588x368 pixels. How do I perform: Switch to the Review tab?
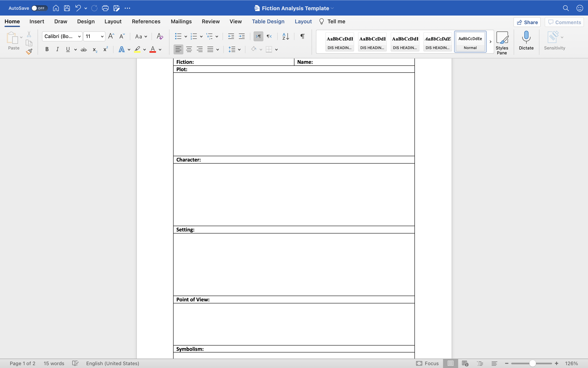click(x=211, y=21)
